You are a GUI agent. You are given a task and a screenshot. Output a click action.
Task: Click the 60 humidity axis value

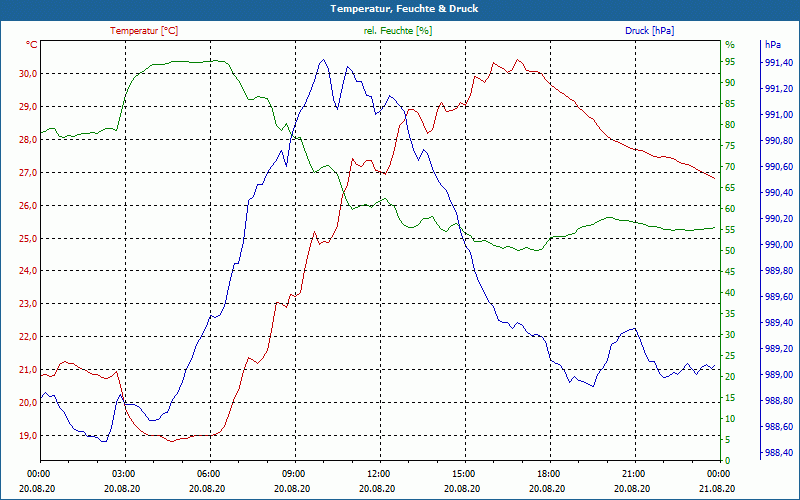point(730,209)
